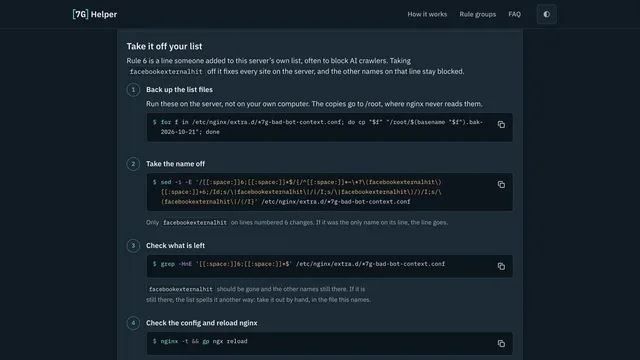Click 'on lines numbered 6 changes' note text
The image size is (640, 360).
tap(339, 222)
